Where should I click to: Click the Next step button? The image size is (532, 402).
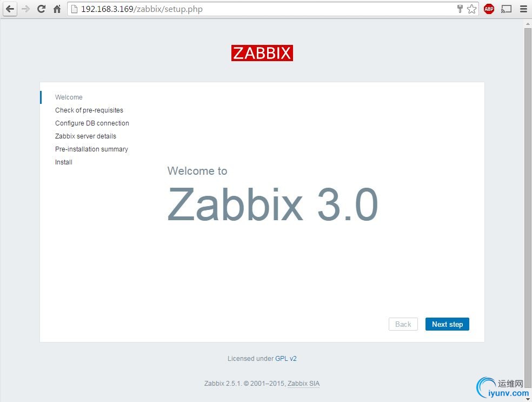(x=447, y=324)
